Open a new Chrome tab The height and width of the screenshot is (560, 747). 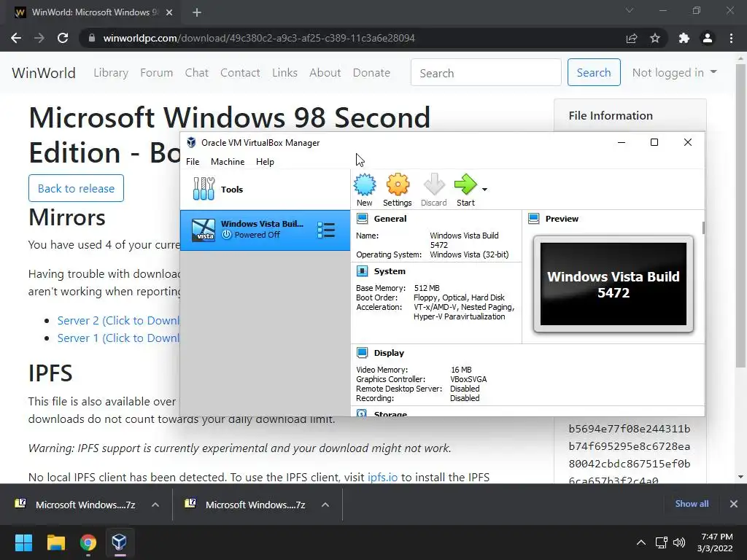[x=197, y=12]
